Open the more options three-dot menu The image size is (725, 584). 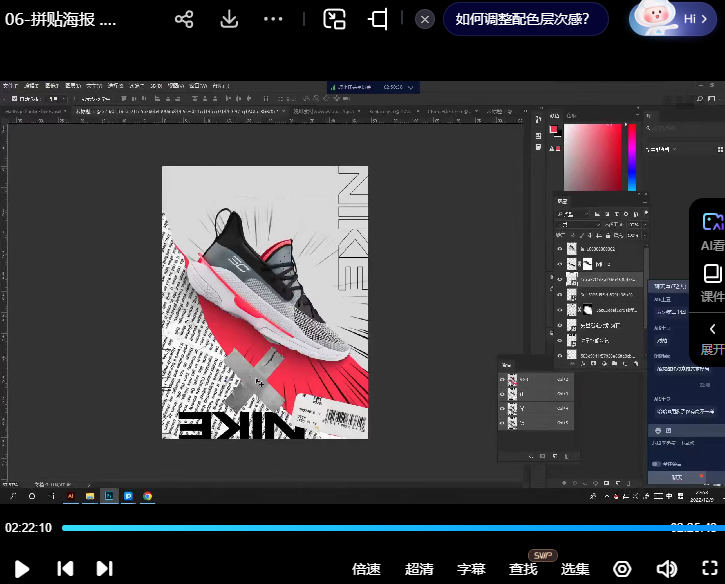pos(273,19)
